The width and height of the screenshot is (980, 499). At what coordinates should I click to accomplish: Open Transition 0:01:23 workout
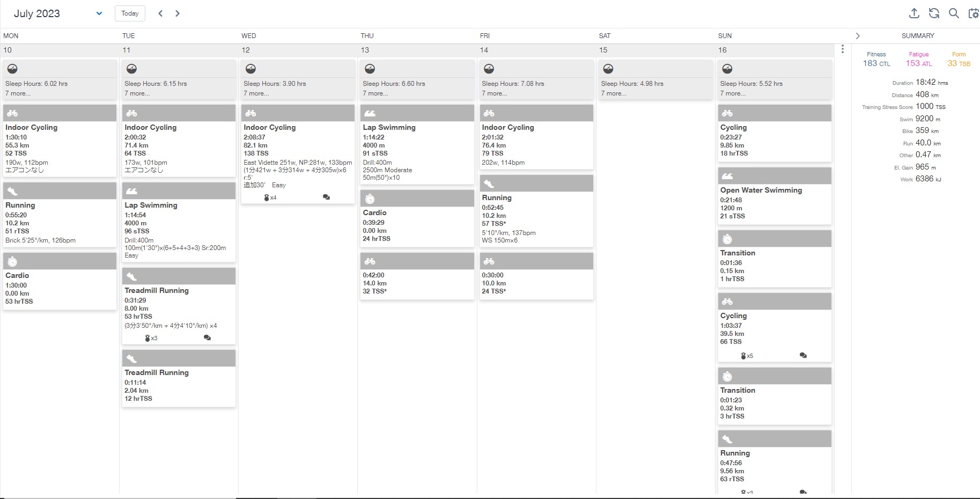pyautogui.click(x=775, y=396)
